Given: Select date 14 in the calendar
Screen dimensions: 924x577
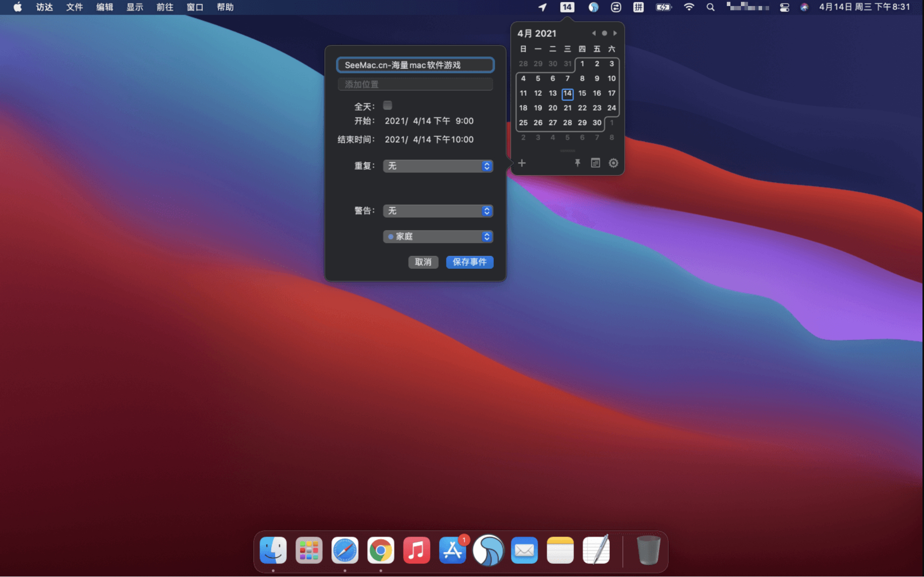Looking at the screenshot, I should coord(567,93).
